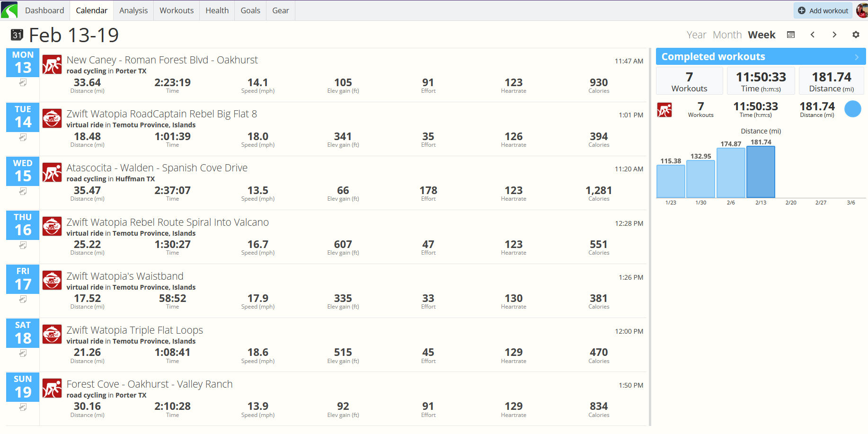Click the road cycling icon on Monday's workout

click(52, 65)
